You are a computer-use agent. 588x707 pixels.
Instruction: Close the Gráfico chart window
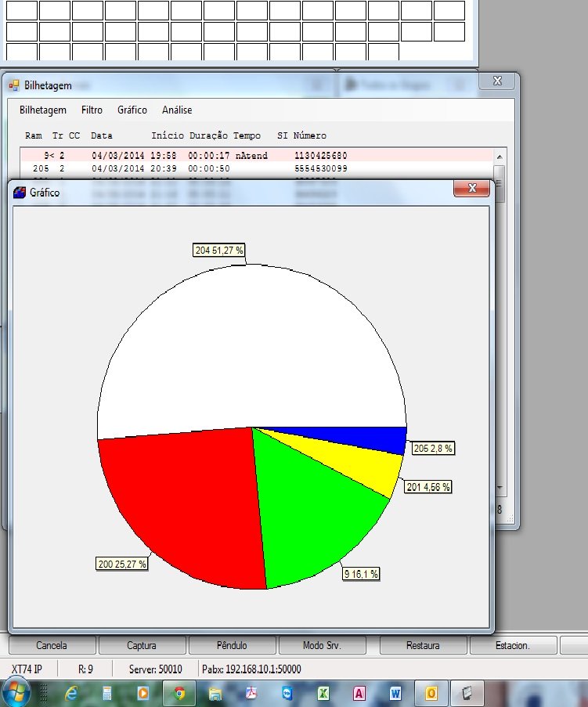click(472, 189)
